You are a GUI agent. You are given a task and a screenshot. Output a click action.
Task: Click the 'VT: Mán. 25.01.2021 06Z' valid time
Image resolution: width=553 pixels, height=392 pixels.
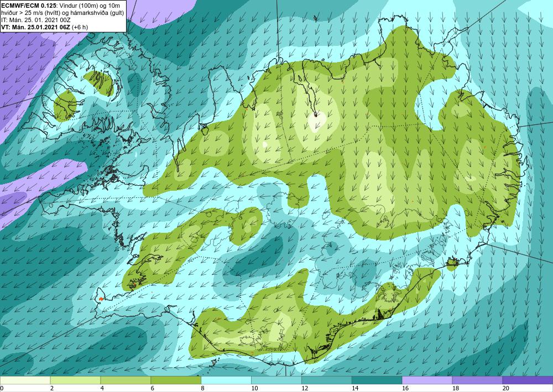(x=35, y=27)
